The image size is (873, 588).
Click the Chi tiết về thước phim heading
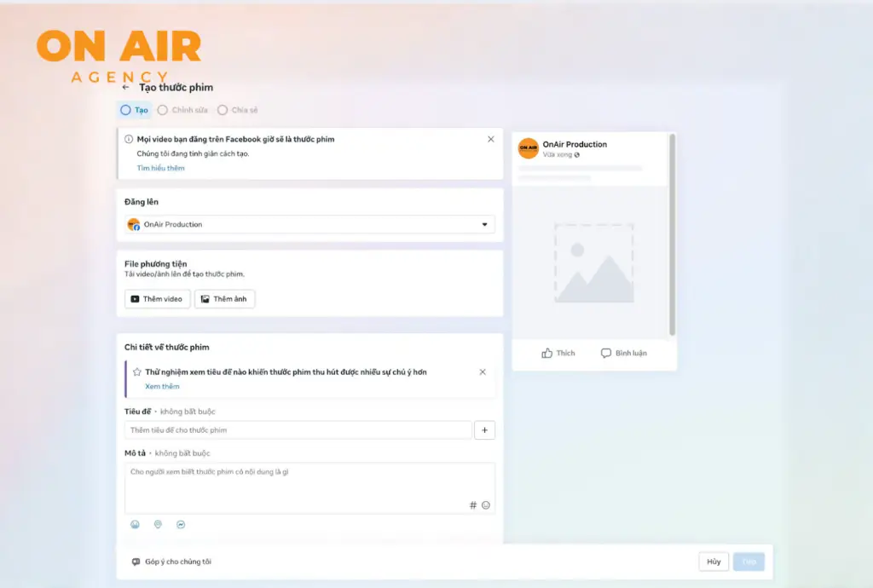coord(167,347)
